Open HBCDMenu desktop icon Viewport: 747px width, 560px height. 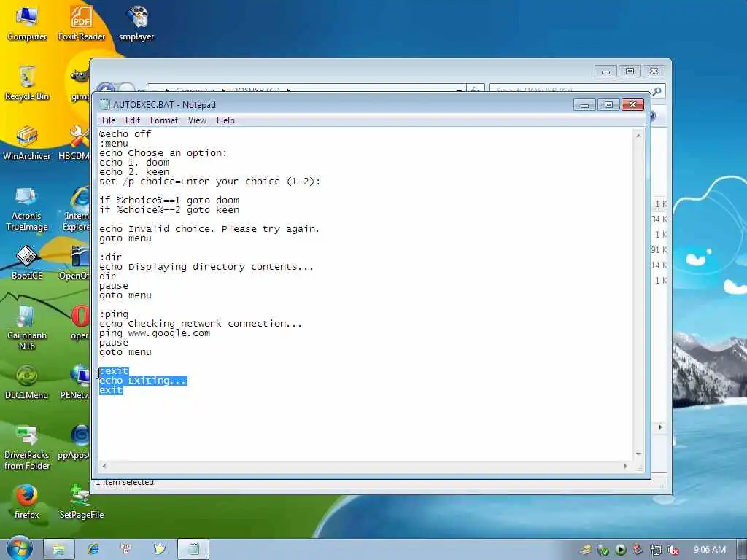(x=74, y=143)
